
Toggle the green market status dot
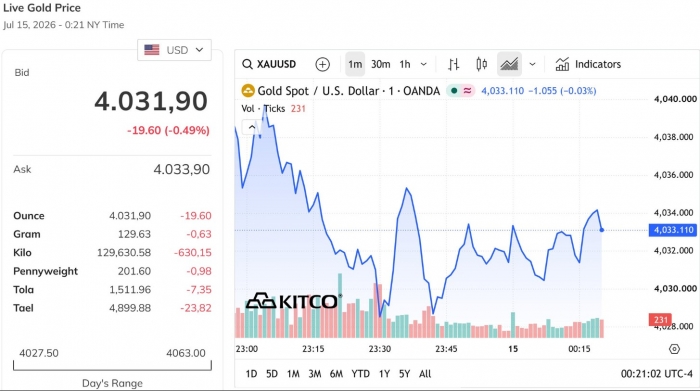454,91
